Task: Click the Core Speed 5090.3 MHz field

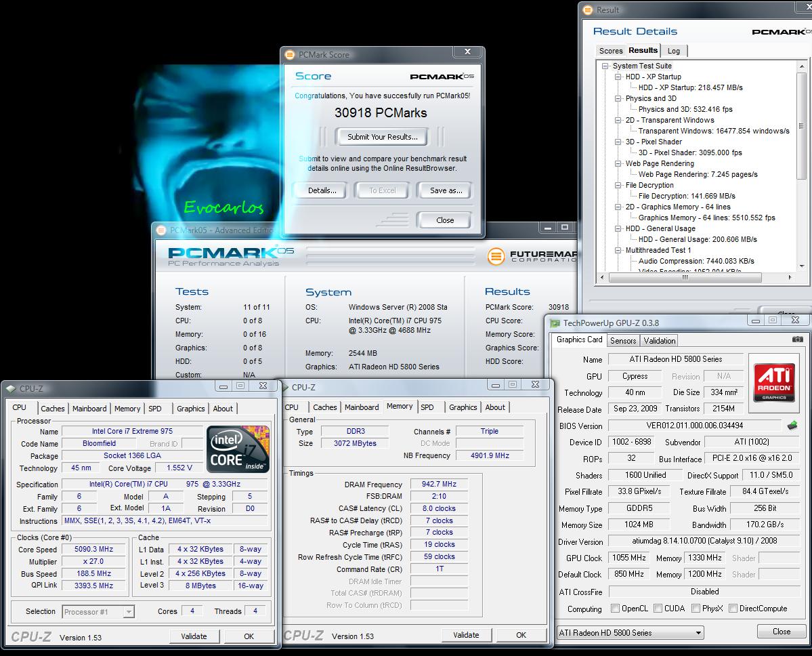Action: [93, 549]
